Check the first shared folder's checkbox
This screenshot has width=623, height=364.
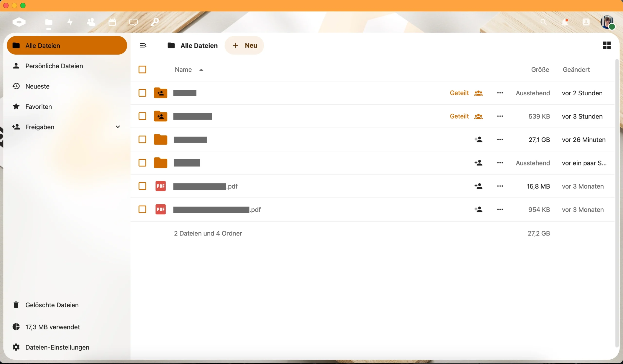coord(142,93)
